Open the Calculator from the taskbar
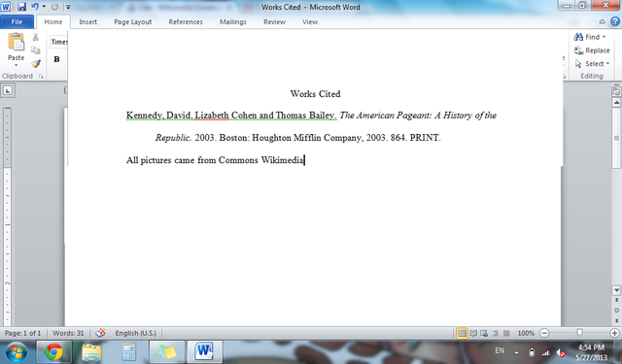Screen dimensions: 622x364 click(128, 351)
